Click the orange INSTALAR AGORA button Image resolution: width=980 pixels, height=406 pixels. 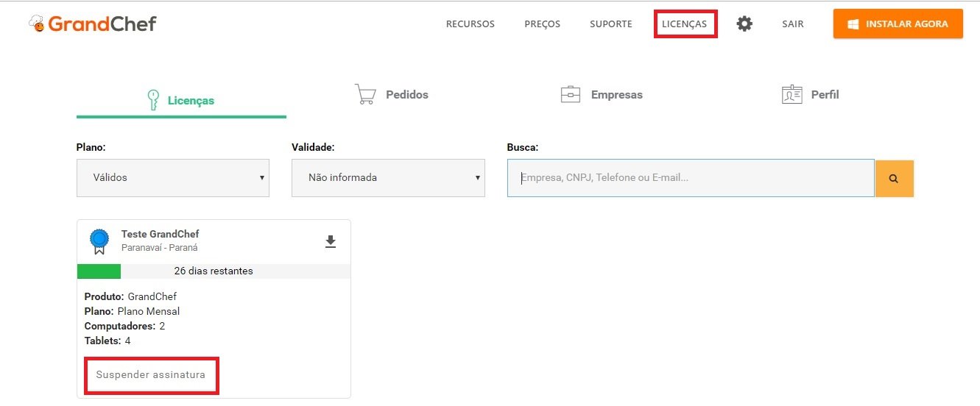[x=898, y=24]
